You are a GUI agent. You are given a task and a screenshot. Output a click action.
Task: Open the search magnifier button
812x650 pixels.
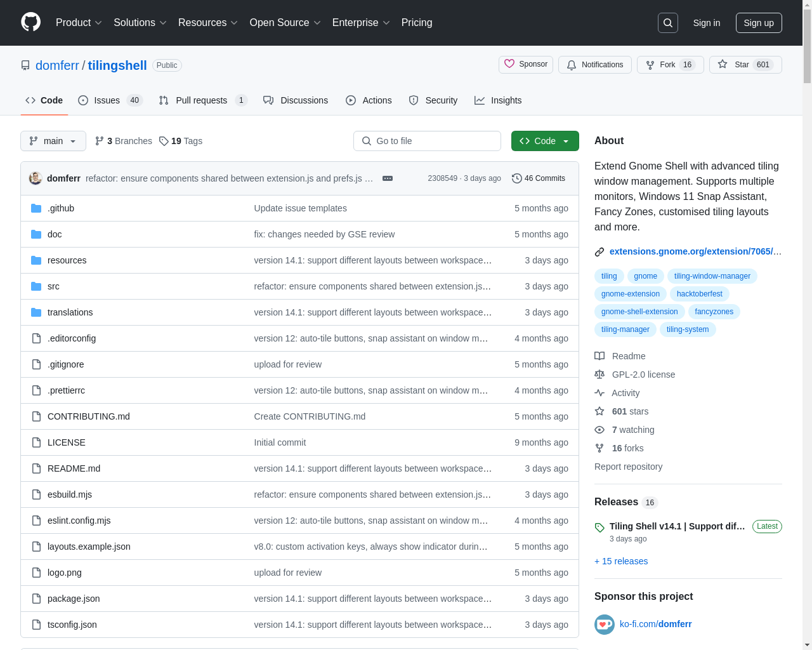(x=668, y=23)
